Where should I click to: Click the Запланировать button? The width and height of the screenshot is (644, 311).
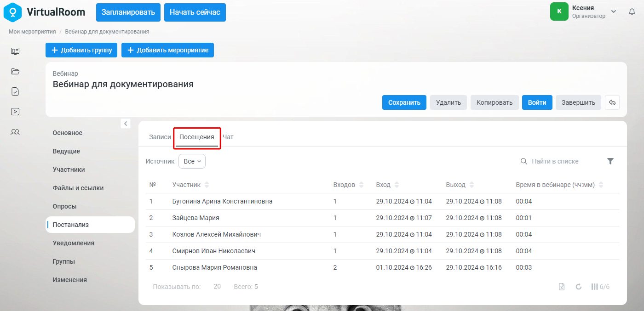[x=128, y=12]
